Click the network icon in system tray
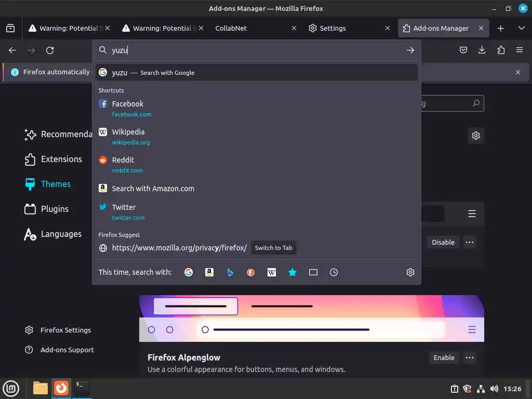Image resolution: width=532 pixels, height=399 pixels. point(481,389)
